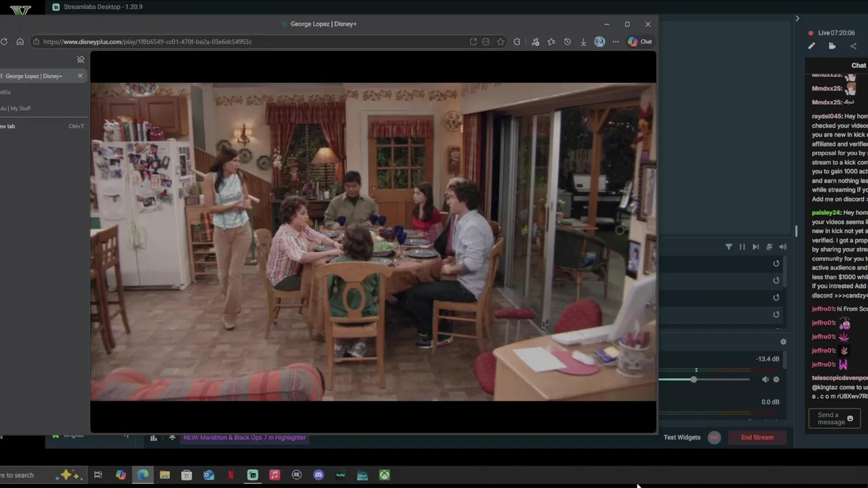Open the Xbox app from taskbar
The image size is (868, 488).
pos(384,475)
